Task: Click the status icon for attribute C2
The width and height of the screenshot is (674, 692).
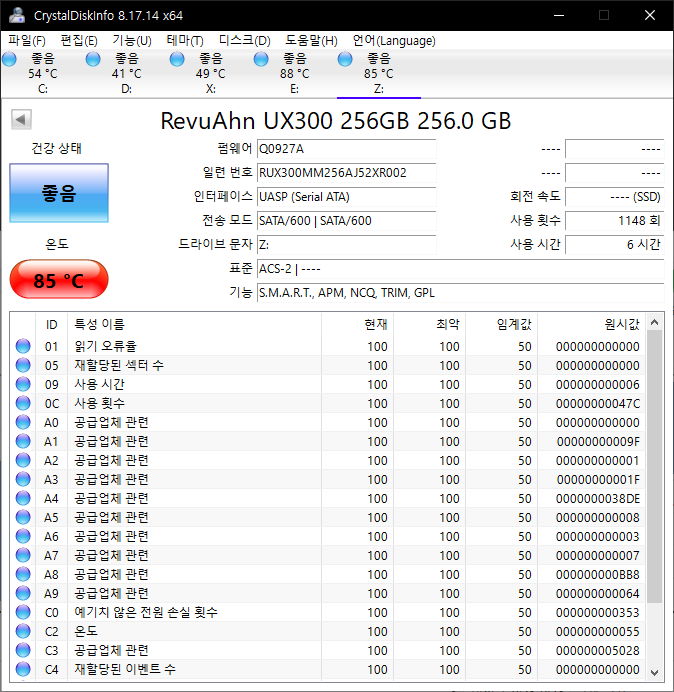Action: tap(23, 631)
